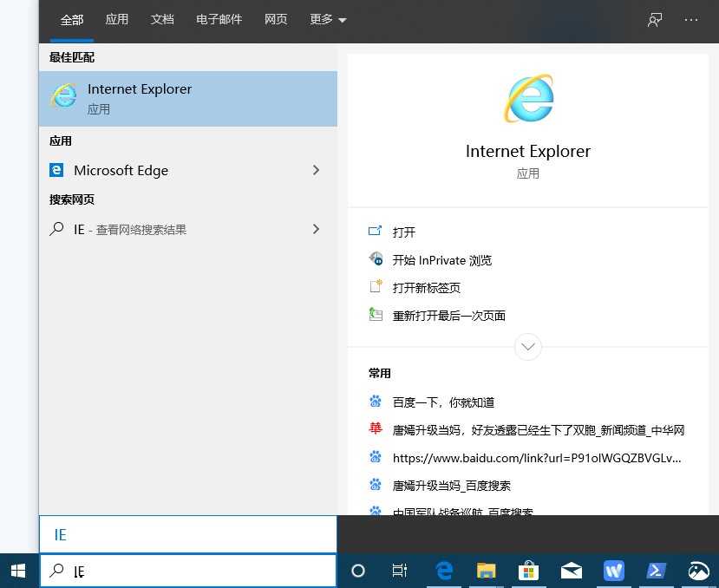
Task: Open the www.baidu.com/link?url frequent link
Action: (537, 458)
